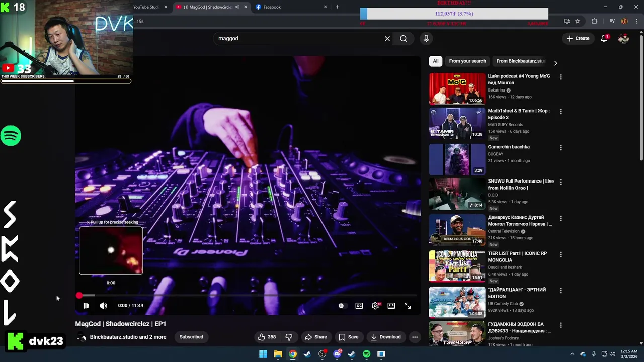Screen dimensions: 644x362
Task: Open Spotify from the taskbar
Action: [x=366, y=354]
